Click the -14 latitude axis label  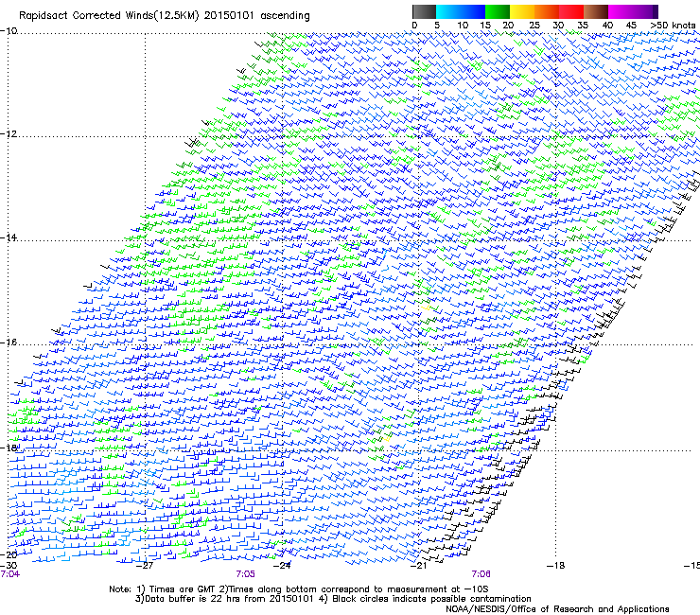click(x=9, y=237)
